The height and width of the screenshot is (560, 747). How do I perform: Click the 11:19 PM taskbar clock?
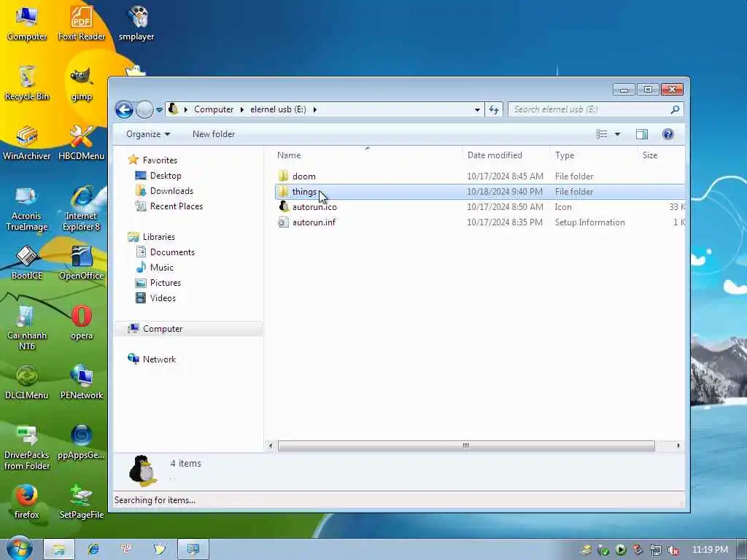710,550
